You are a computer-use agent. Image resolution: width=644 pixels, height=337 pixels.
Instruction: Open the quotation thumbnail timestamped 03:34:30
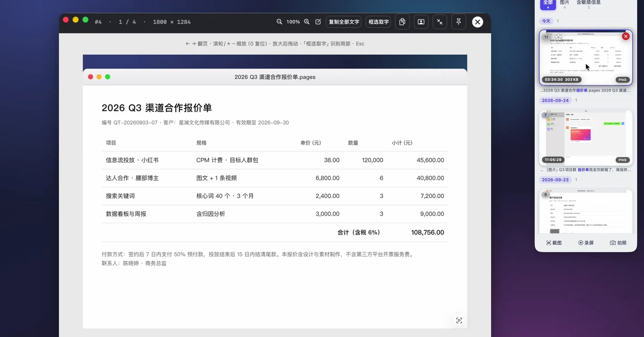tap(586, 57)
